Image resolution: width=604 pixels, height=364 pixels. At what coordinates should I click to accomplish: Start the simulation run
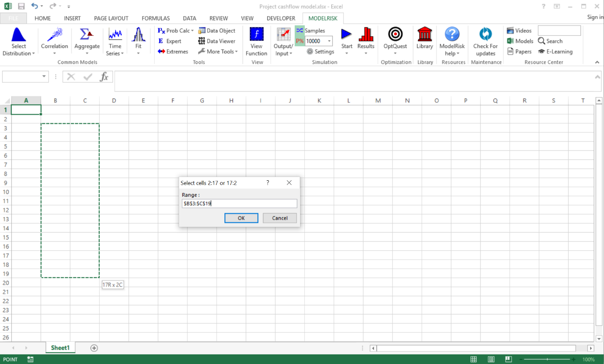pyautogui.click(x=346, y=41)
